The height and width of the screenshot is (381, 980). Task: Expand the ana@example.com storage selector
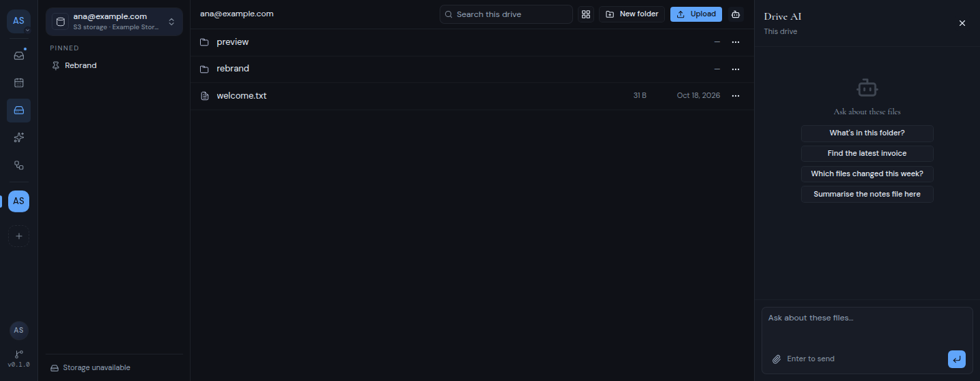pyautogui.click(x=114, y=22)
